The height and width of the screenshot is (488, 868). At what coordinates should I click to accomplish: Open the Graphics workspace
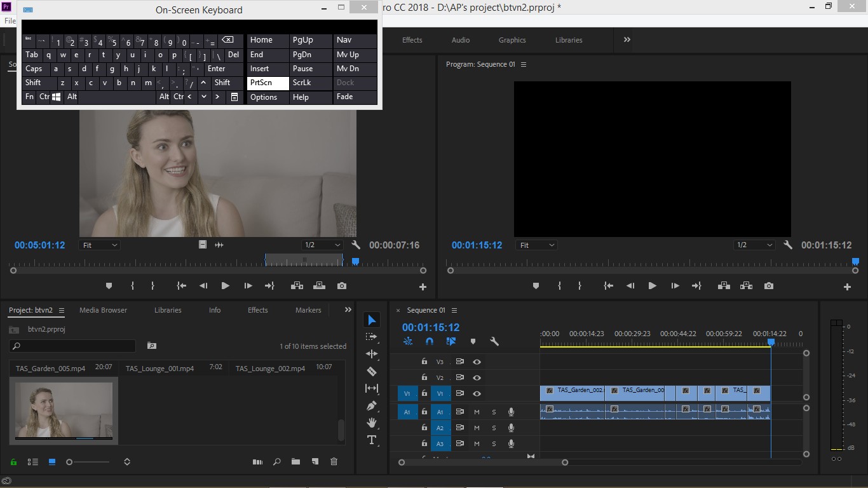pos(512,40)
